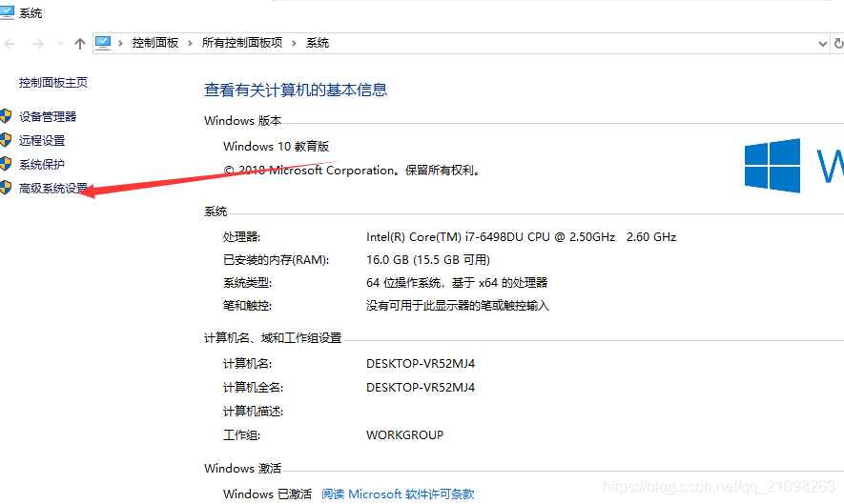Open the address bar history dropdown
The height and width of the screenshot is (504, 844).
822,44
